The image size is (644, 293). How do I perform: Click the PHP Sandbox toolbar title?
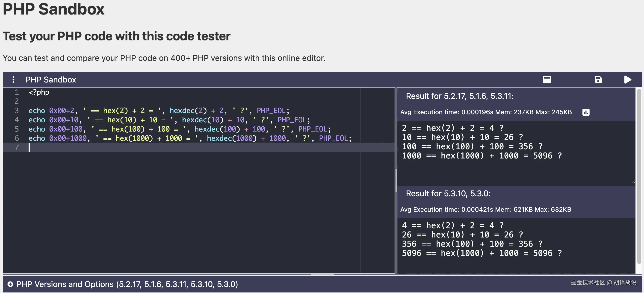click(x=51, y=80)
